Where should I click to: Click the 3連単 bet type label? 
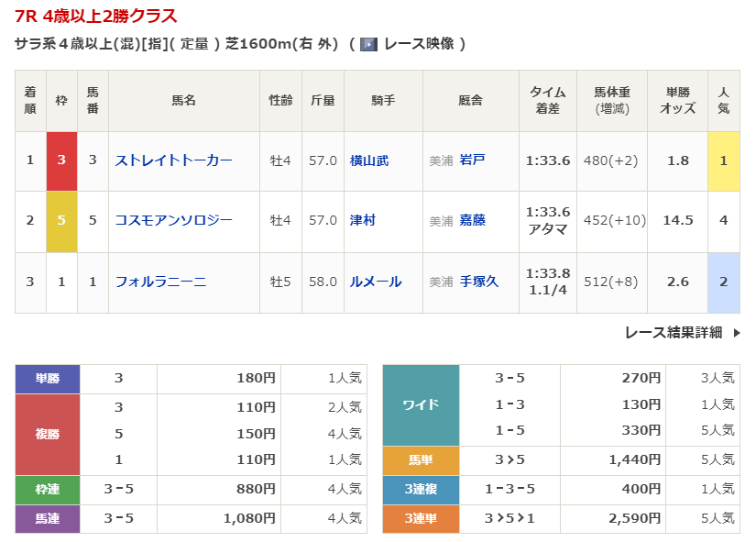click(421, 519)
